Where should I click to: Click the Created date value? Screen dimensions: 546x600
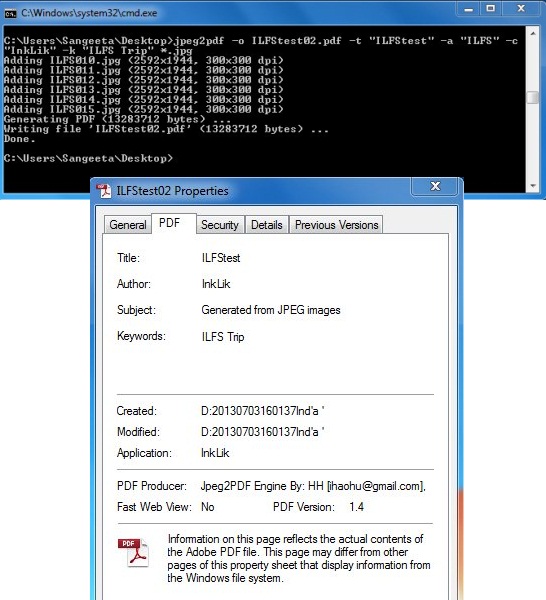point(262,411)
